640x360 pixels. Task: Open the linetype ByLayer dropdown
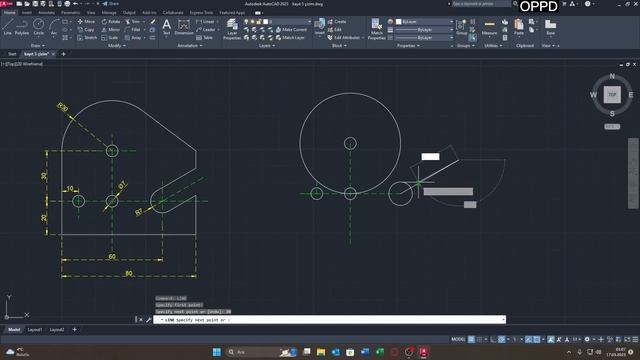click(x=424, y=38)
